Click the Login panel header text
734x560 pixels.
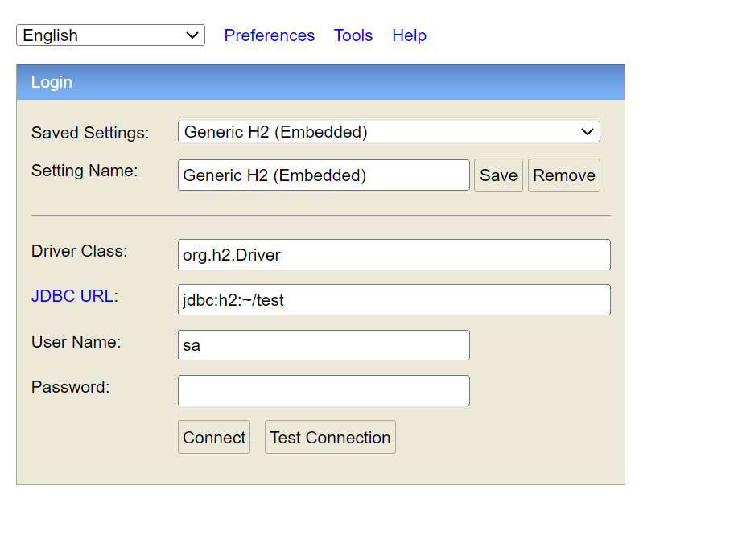pos(52,82)
